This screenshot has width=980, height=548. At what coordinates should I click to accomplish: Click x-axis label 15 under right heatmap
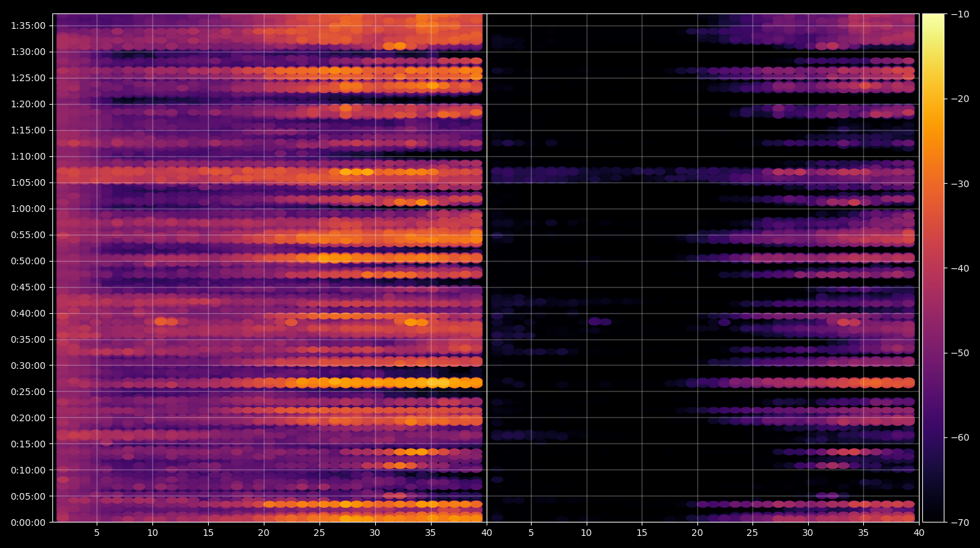point(642,533)
